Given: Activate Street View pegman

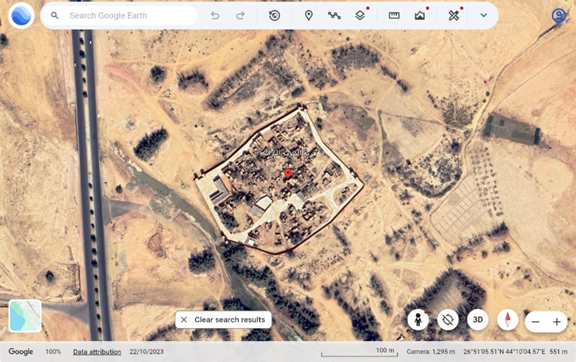Looking at the screenshot, I should click(418, 320).
